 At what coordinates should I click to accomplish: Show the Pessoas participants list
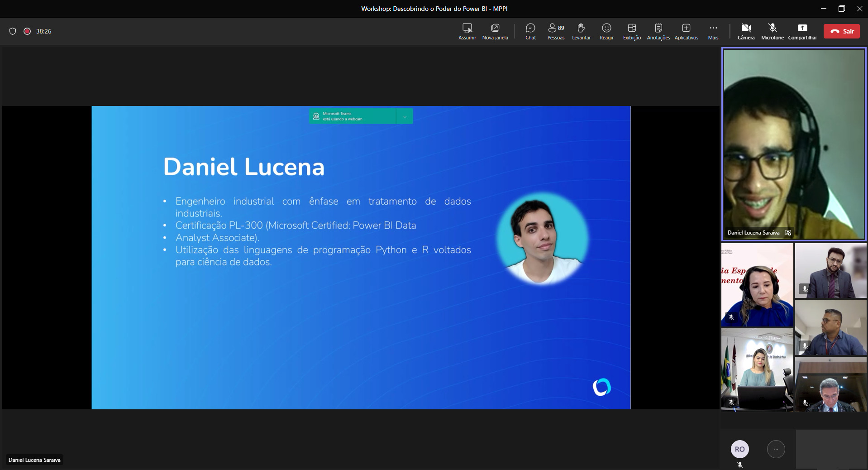(556, 32)
